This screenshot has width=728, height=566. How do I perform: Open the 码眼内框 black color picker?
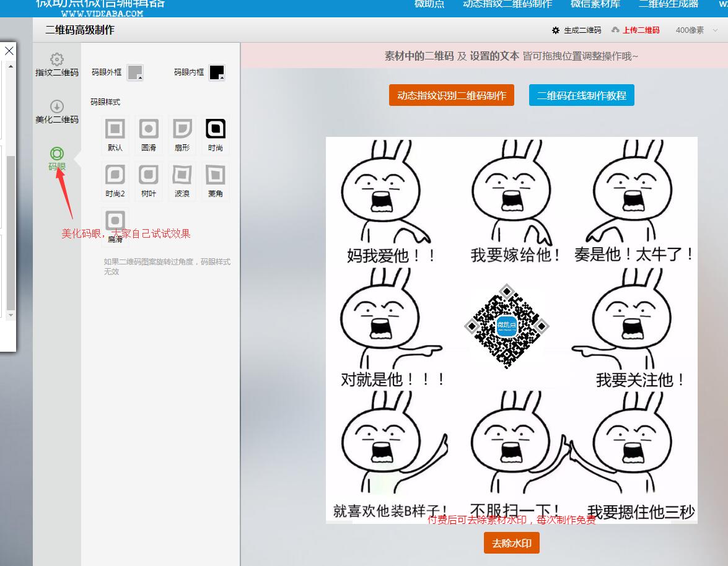(x=217, y=72)
